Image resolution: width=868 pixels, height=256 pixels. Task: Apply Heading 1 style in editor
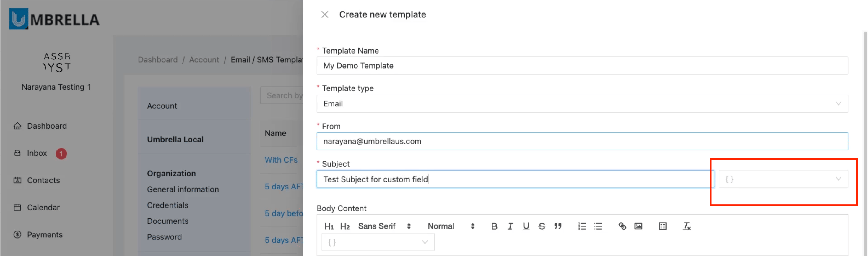329,226
